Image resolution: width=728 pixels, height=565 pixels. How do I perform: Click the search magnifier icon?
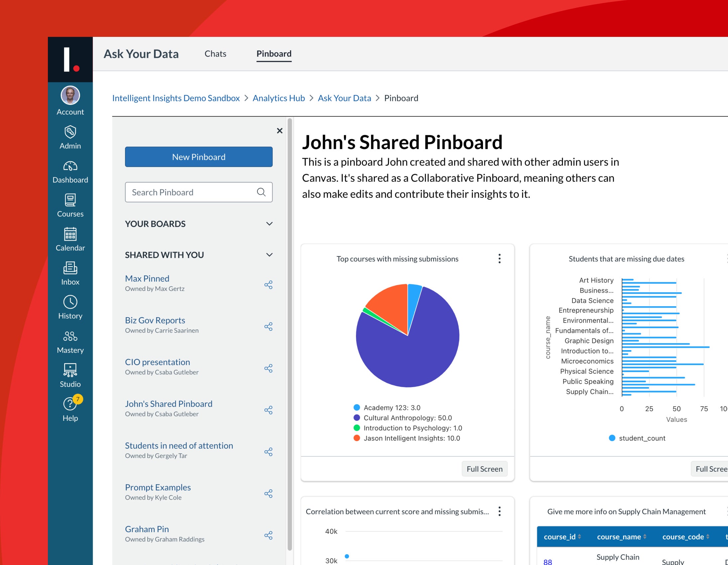click(261, 192)
